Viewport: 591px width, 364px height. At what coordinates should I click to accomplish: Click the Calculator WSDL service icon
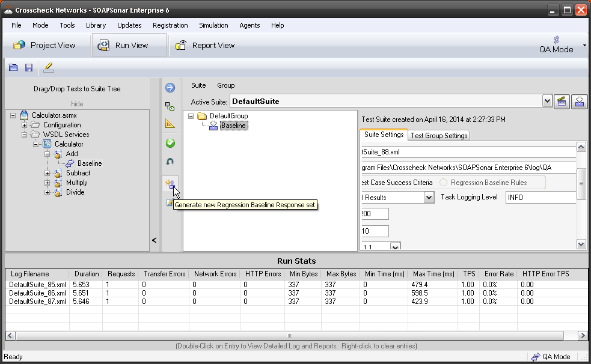(47, 144)
